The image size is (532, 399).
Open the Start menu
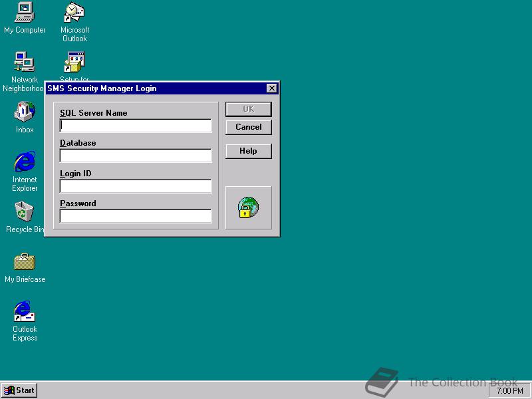tap(19, 390)
